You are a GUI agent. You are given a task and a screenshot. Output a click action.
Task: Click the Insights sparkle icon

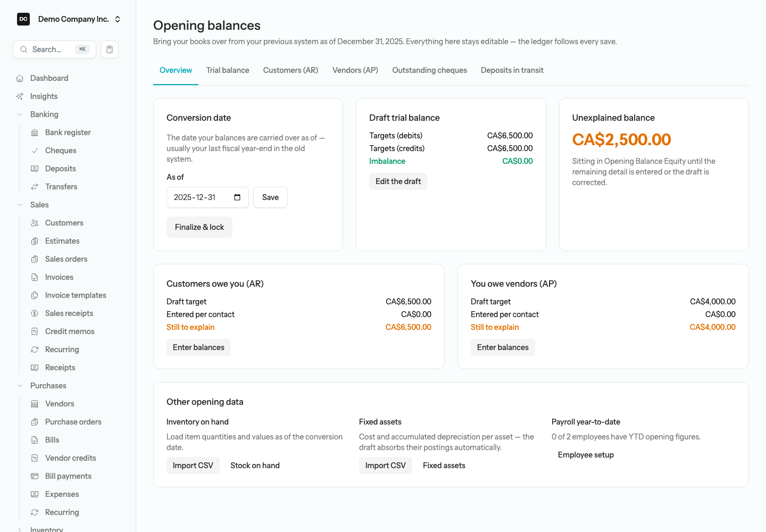(20, 96)
